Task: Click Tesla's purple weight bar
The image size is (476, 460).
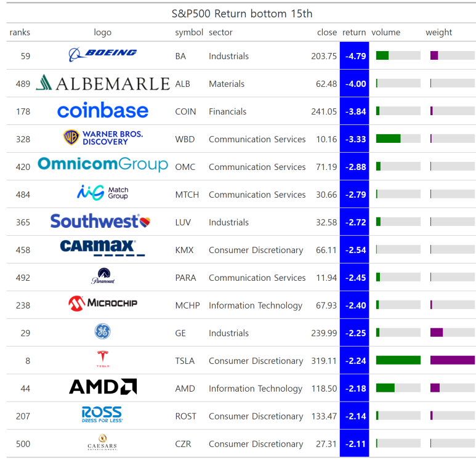Action: pyautogui.click(x=453, y=360)
